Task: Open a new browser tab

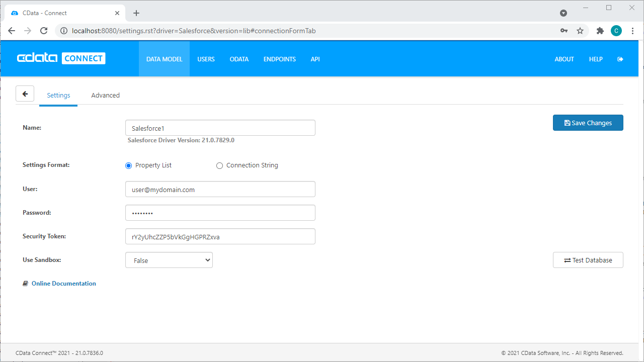Action: [x=136, y=13]
